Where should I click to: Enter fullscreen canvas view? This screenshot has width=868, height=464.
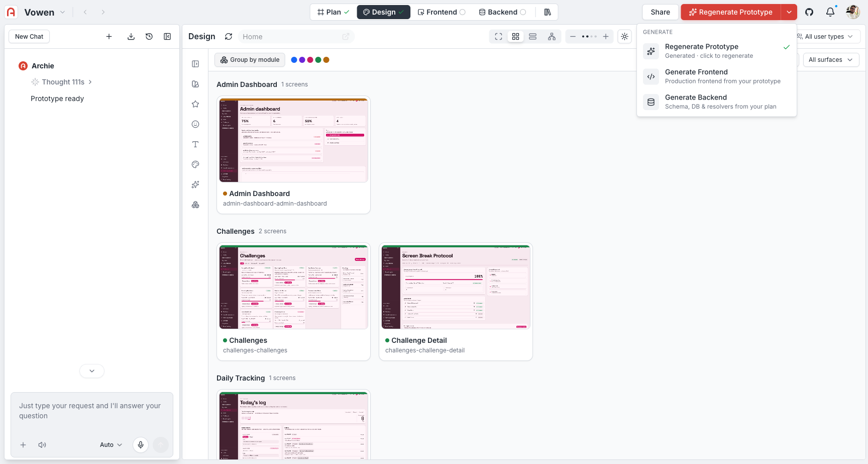point(498,37)
